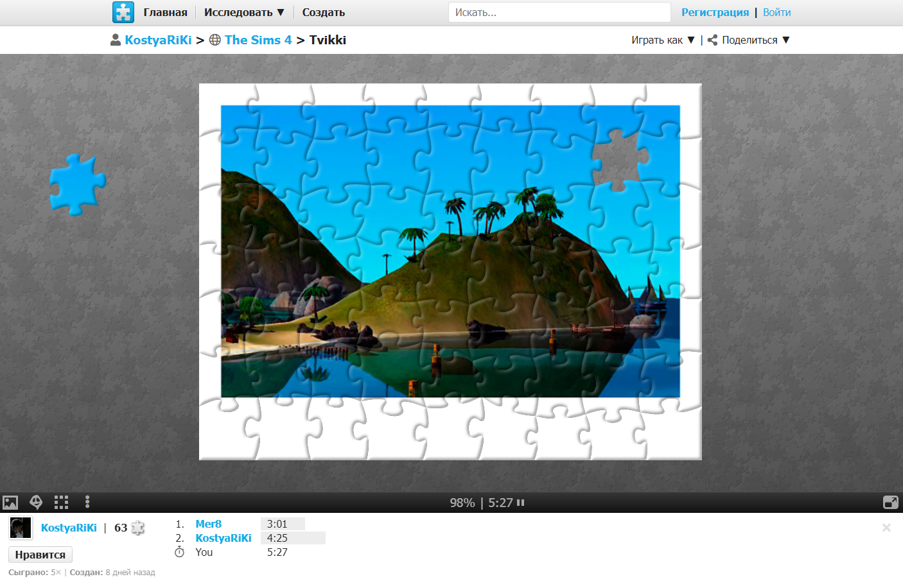Open the Главная menu item

pos(165,12)
